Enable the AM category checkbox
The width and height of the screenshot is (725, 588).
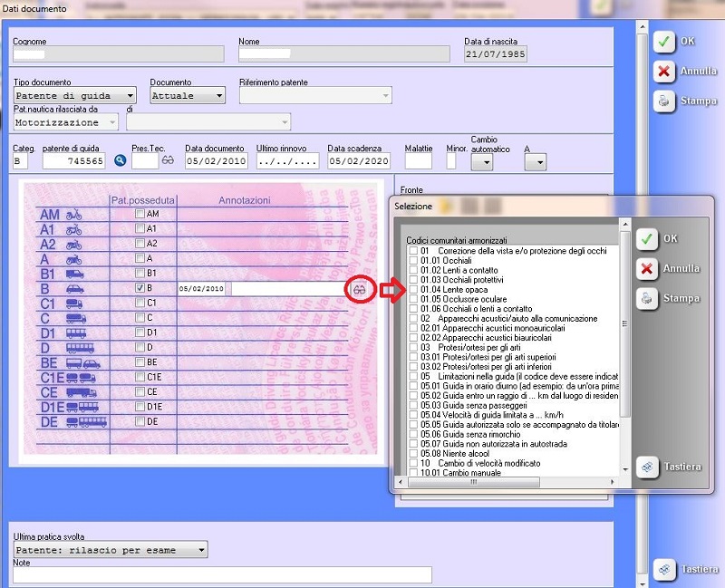[x=140, y=214]
